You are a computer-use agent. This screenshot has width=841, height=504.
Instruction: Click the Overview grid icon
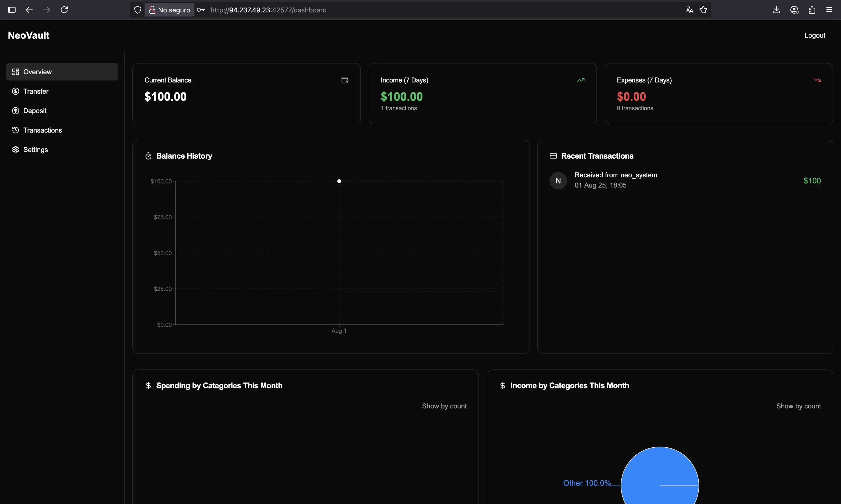[15, 72]
